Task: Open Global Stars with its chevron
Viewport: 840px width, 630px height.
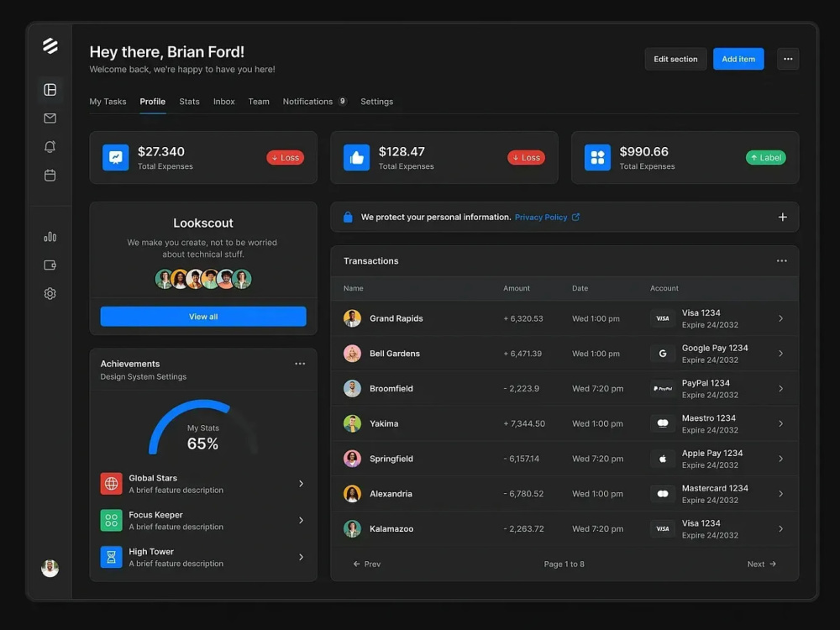Action: pos(301,484)
